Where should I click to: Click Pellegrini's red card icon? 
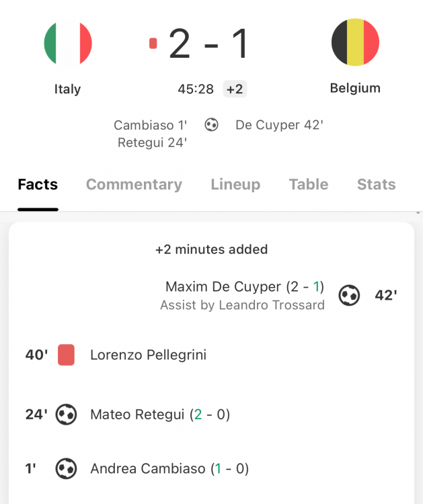coord(66,355)
